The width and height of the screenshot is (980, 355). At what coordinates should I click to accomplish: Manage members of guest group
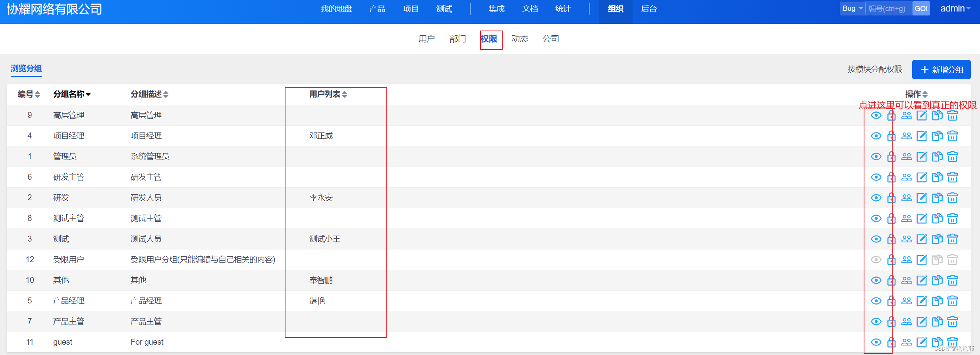point(907,342)
